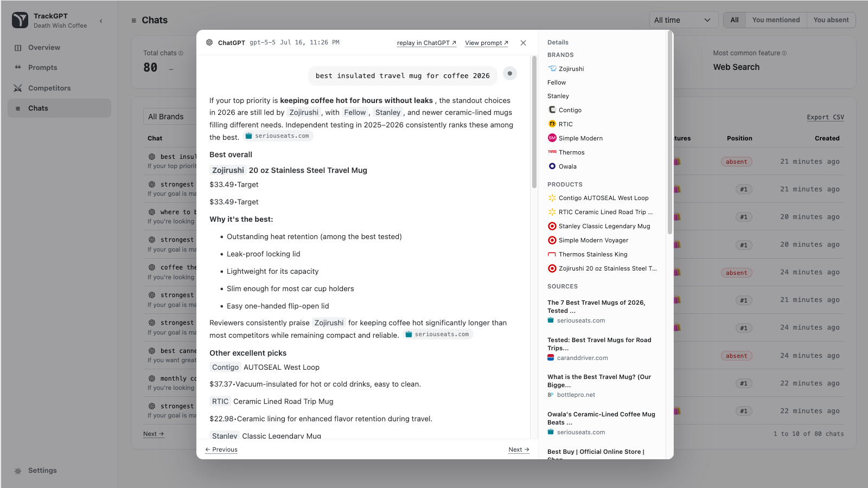
Task: Click the Contigo brand icon in Details
Action: click(x=552, y=110)
